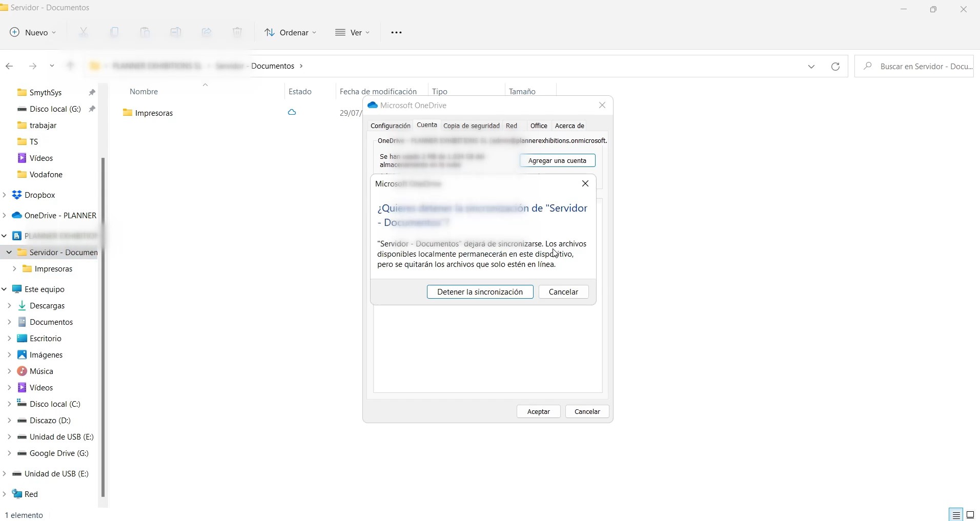Sort by Fecha de modificación column
Image resolution: width=980 pixels, height=521 pixels.
click(378, 92)
